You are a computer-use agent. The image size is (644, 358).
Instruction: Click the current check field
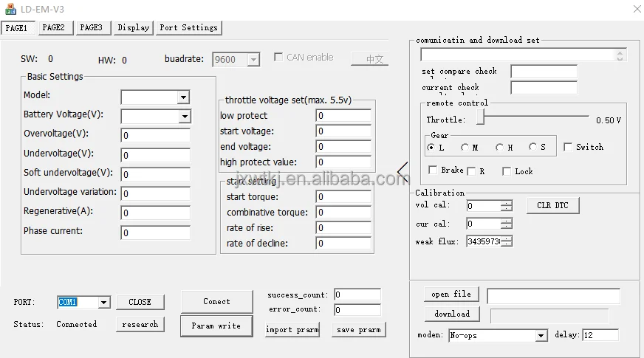[x=544, y=87]
